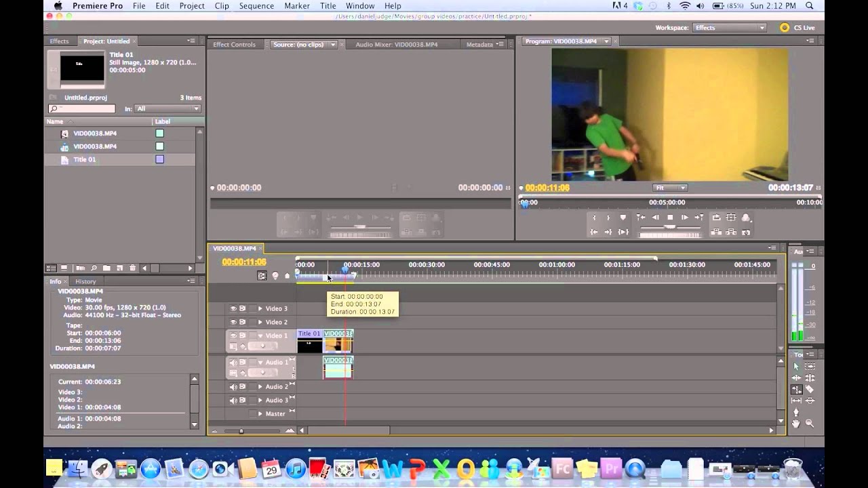The height and width of the screenshot is (488, 868).
Task: Open the Source clips dropdown arrow
Action: click(x=332, y=45)
